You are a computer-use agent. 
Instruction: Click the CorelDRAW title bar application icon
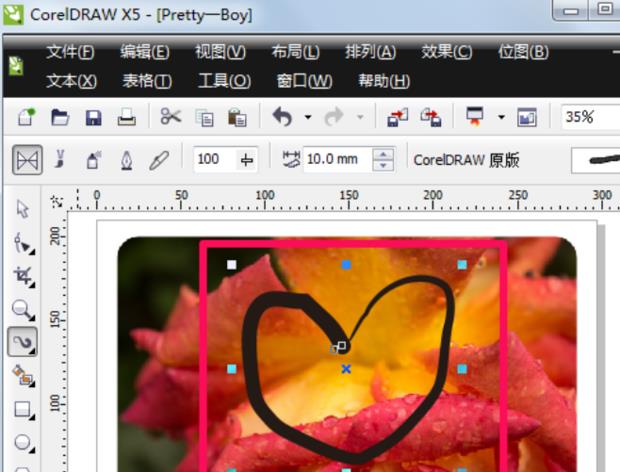[13, 15]
